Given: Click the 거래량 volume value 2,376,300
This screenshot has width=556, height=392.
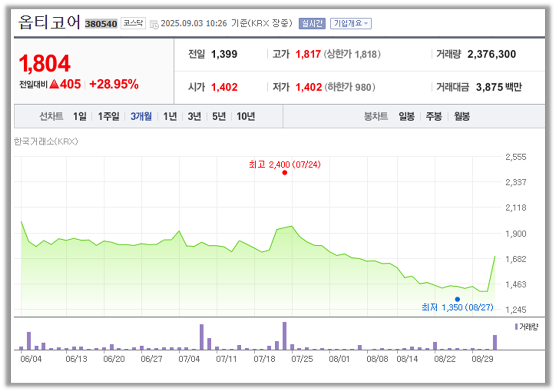Looking at the screenshot, I should tap(492, 54).
